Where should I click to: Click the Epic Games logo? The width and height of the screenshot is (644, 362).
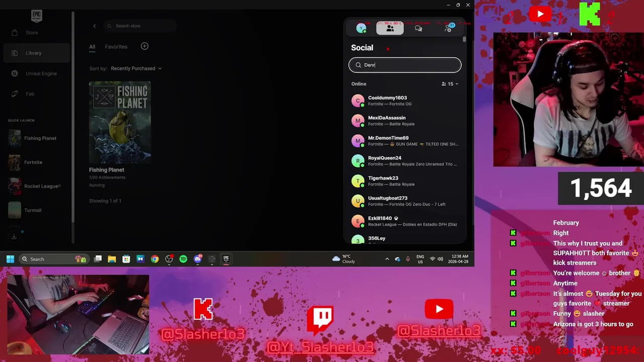coord(36,16)
